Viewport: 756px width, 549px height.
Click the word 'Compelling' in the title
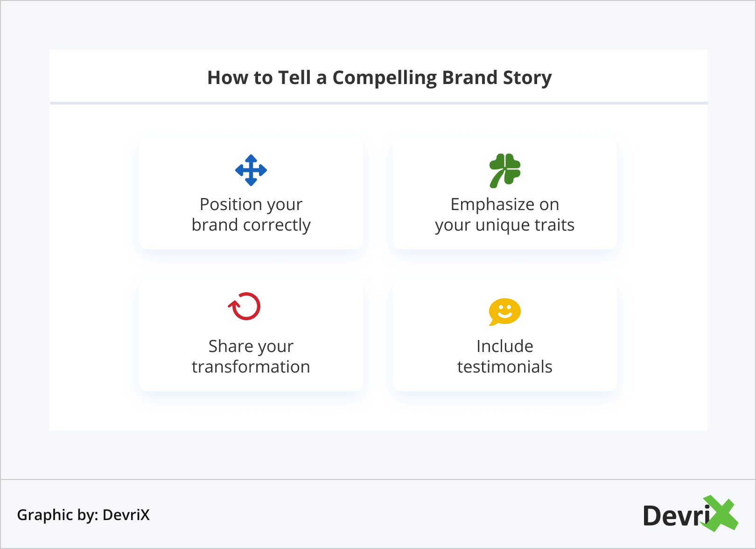pyautogui.click(x=385, y=78)
